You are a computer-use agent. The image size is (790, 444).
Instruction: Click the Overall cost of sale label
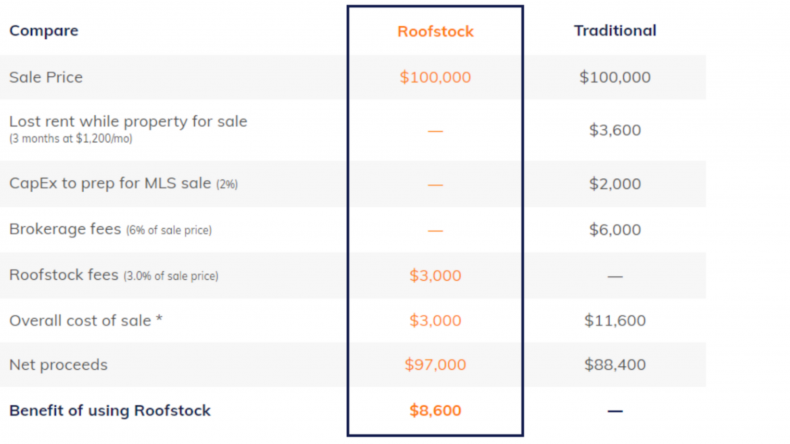(x=86, y=321)
